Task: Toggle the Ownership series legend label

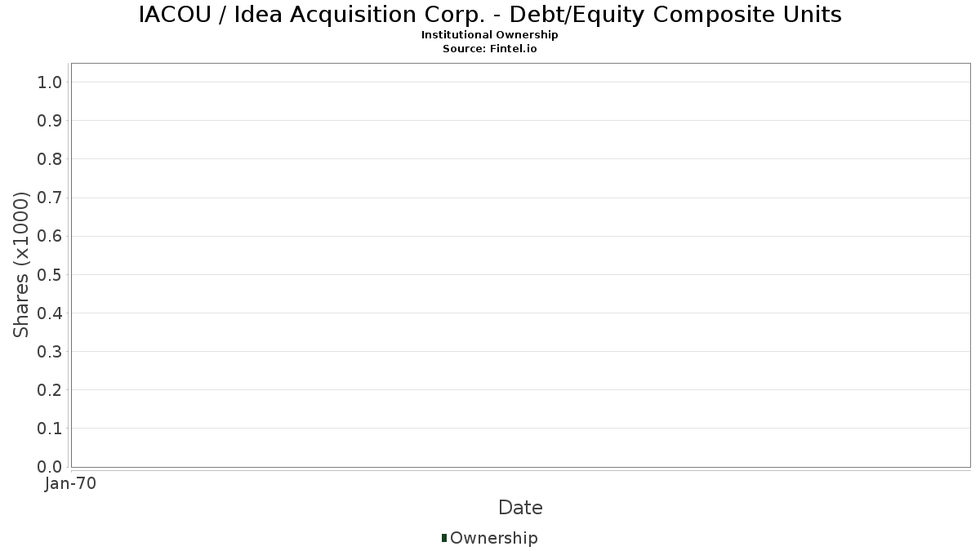Action: coord(493,538)
